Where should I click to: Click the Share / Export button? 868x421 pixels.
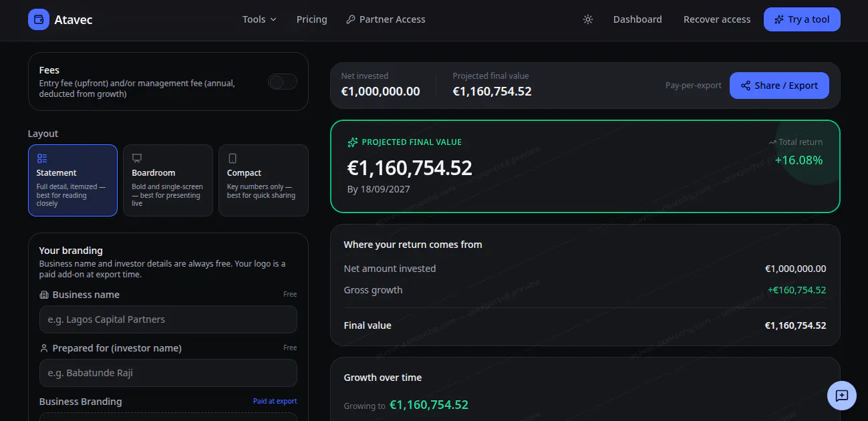point(779,86)
